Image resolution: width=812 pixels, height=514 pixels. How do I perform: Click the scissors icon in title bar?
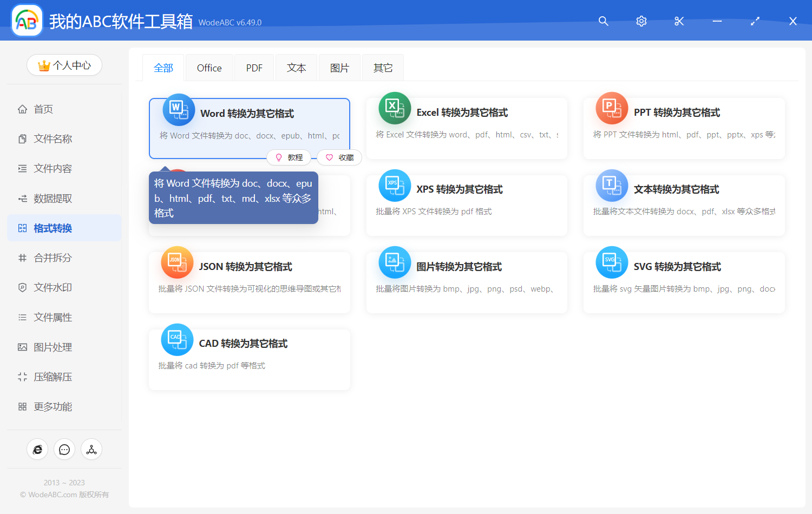679,21
